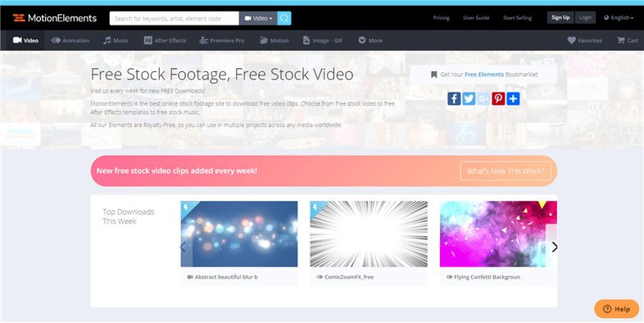Click the 'Free Stock Footage, Free Stock Video' heading
644x323 pixels.
222,75
